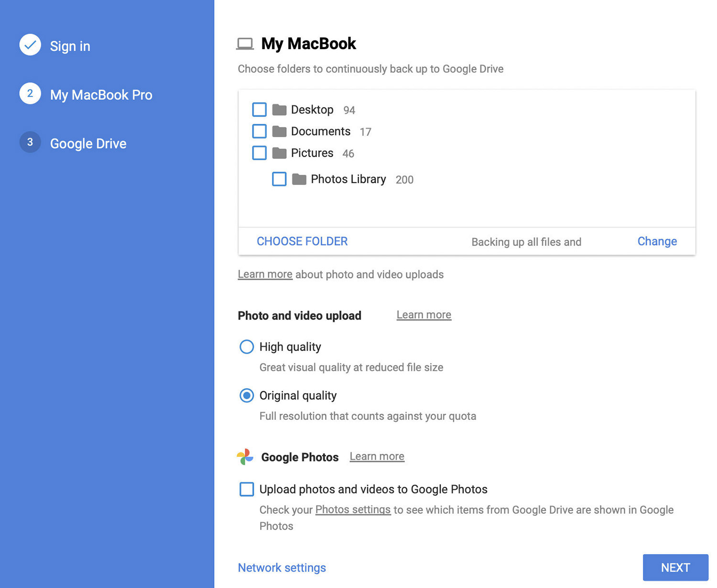The width and height of the screenshot is (717, 588).
Task: Go to the Sign in step
Action: [70, 46]
